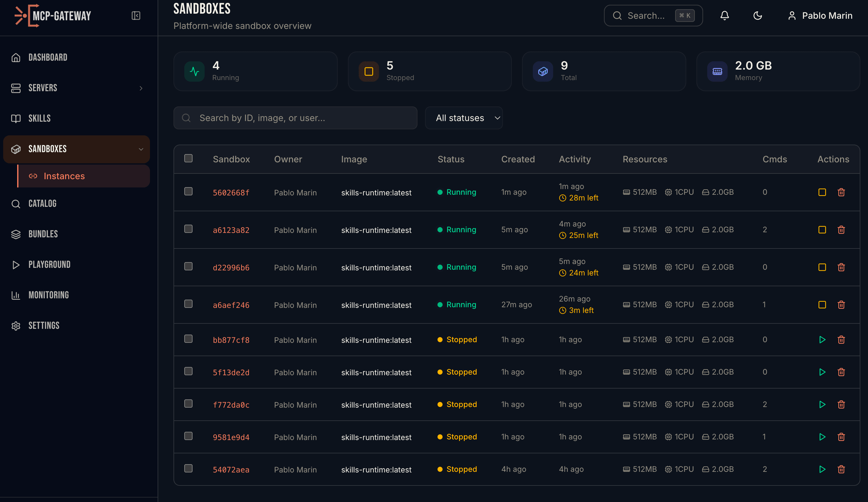The image size is (868, 502).
Task: Click the sandbox search input field
Action: coord(295,118)
